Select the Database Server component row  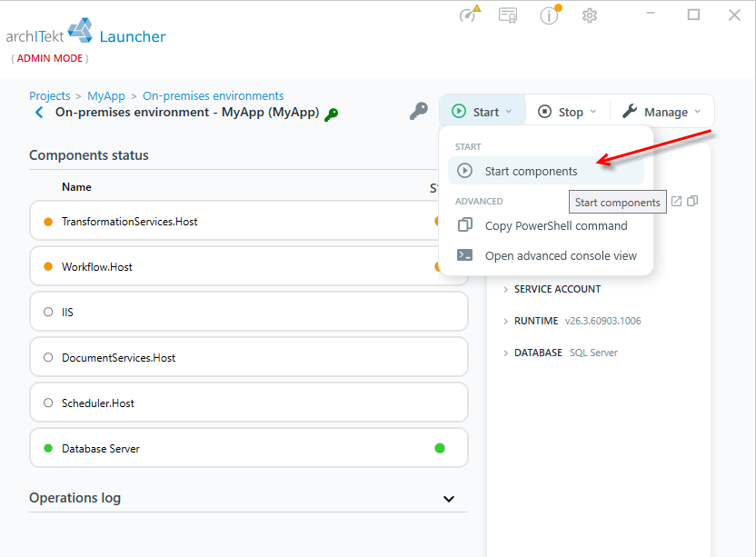(249, 448)
